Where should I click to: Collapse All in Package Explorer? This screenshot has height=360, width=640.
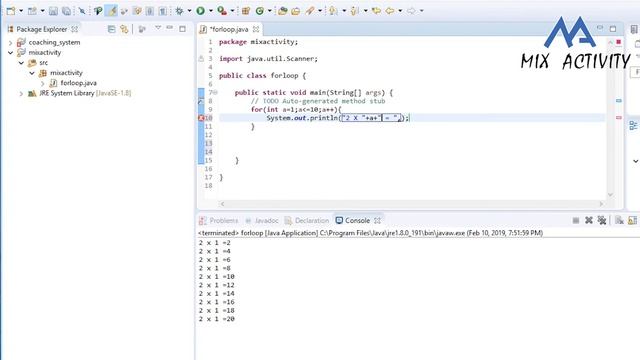[111, 29]
